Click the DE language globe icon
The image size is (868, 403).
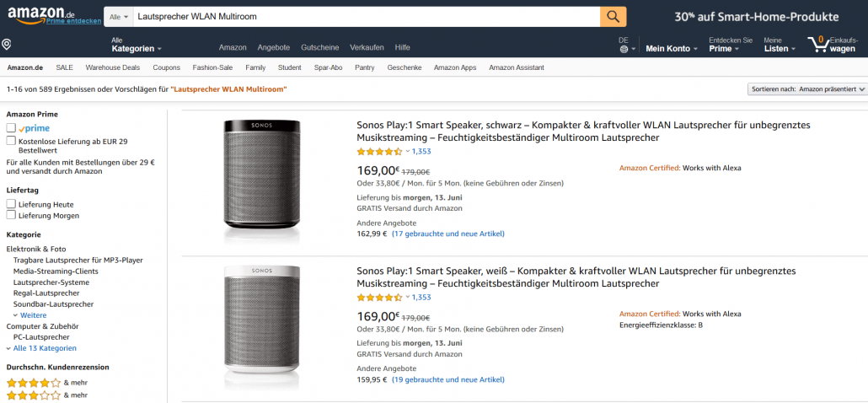[624, 49]
